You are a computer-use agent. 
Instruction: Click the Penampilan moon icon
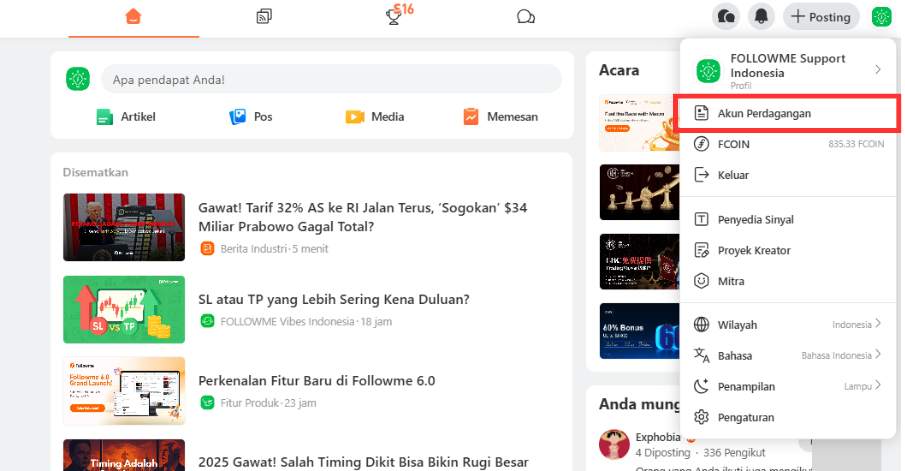(701, 386)
